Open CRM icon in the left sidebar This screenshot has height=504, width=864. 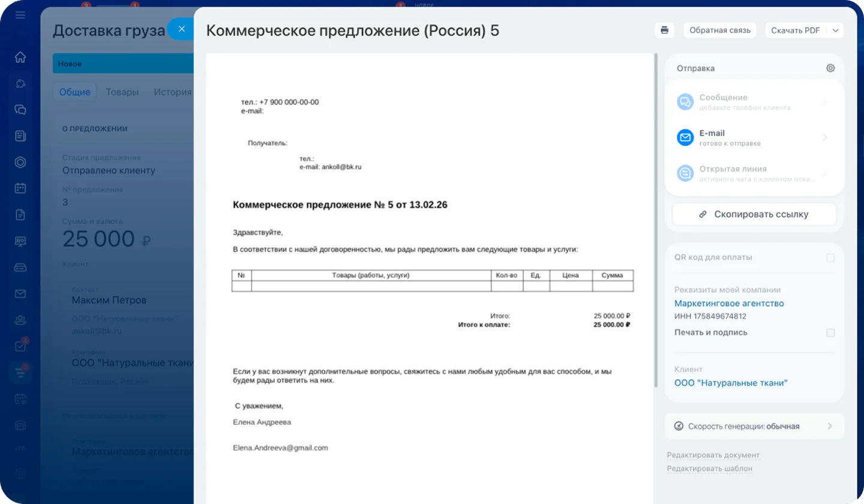[x=20, y=373]
